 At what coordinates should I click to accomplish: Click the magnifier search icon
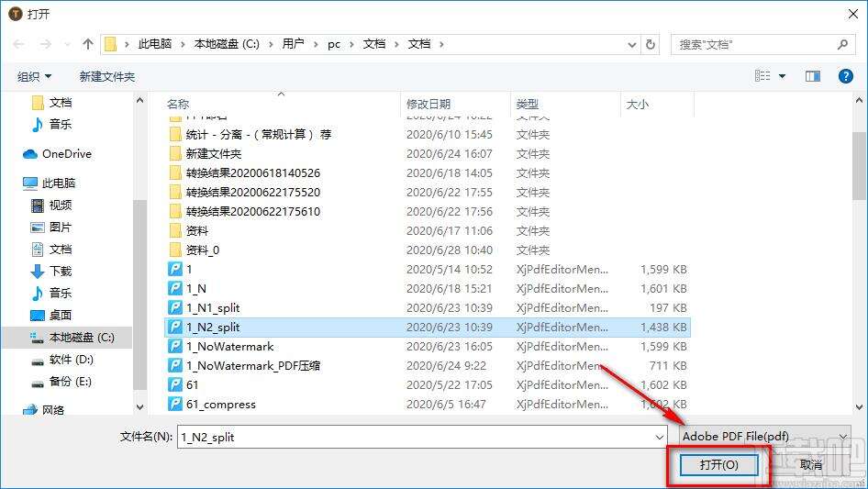tap(842, 44)
